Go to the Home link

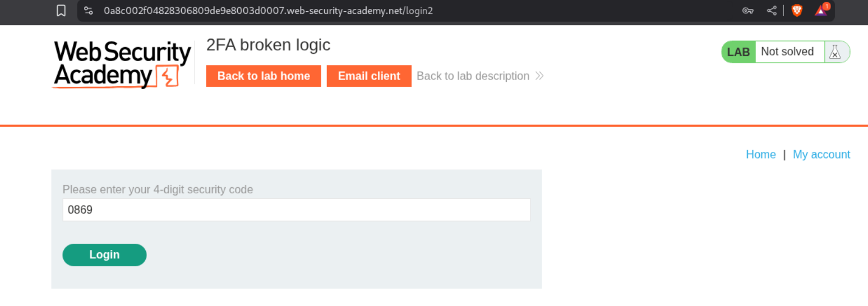(x=760, y=155)
